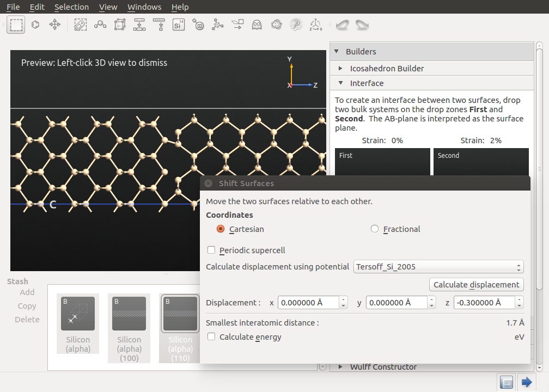
Task: Open the Si periodic table element tool
Action: [x=179, y=25]
